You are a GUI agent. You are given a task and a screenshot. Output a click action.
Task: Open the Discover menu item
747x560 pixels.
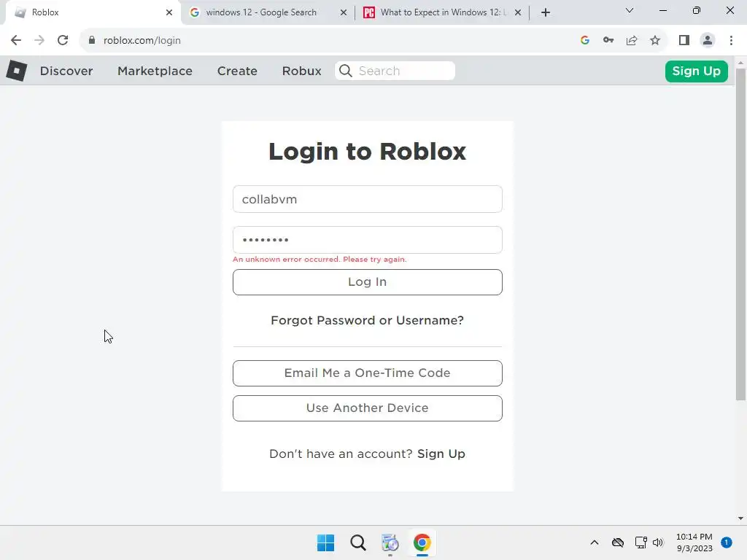[66, 71]
